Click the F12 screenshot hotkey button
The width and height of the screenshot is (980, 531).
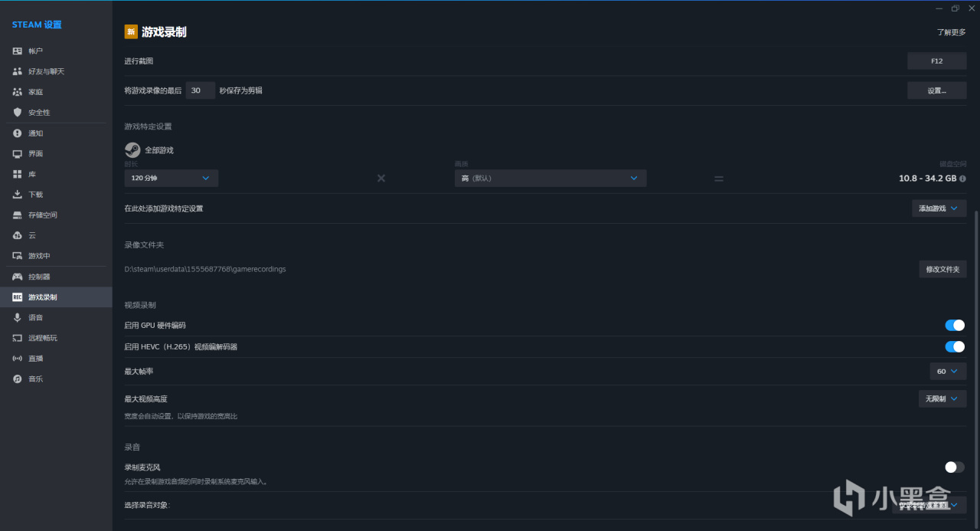(x=937, y=61)
